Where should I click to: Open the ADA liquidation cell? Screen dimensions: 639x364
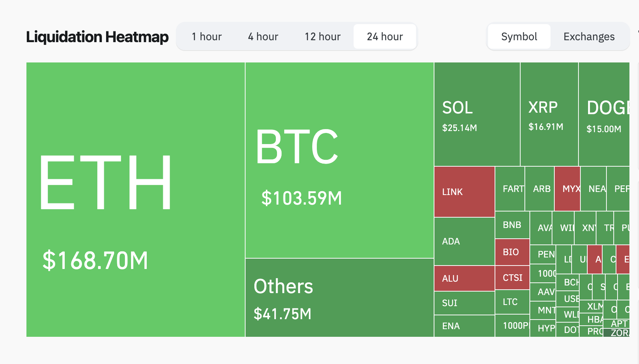point(464,241)
